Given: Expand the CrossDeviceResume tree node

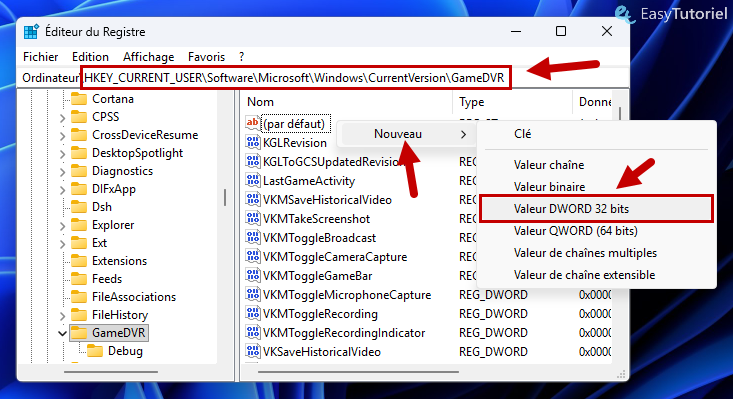Looking at the screenshot, I should pos(62,136).
